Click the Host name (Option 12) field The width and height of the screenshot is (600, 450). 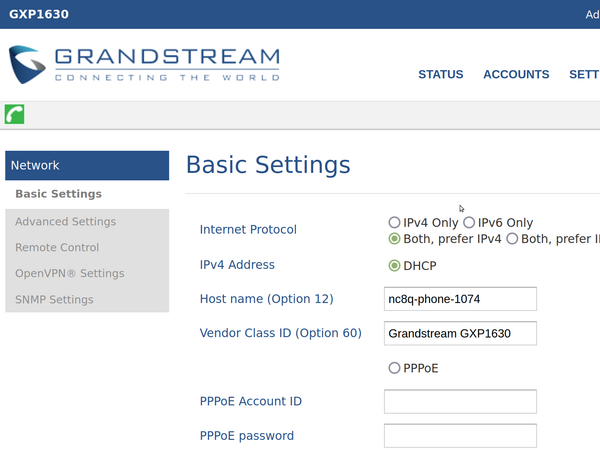pyautogui.click(x=460, y=299)
